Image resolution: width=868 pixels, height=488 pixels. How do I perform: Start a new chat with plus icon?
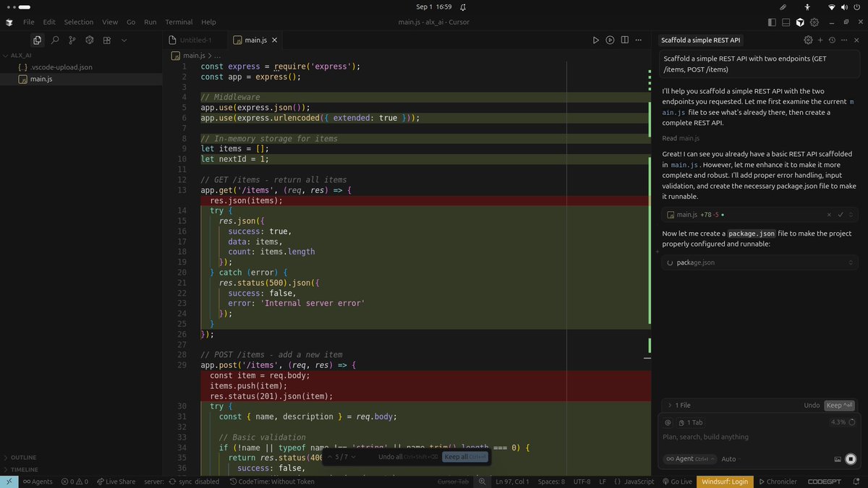(820, 40)
